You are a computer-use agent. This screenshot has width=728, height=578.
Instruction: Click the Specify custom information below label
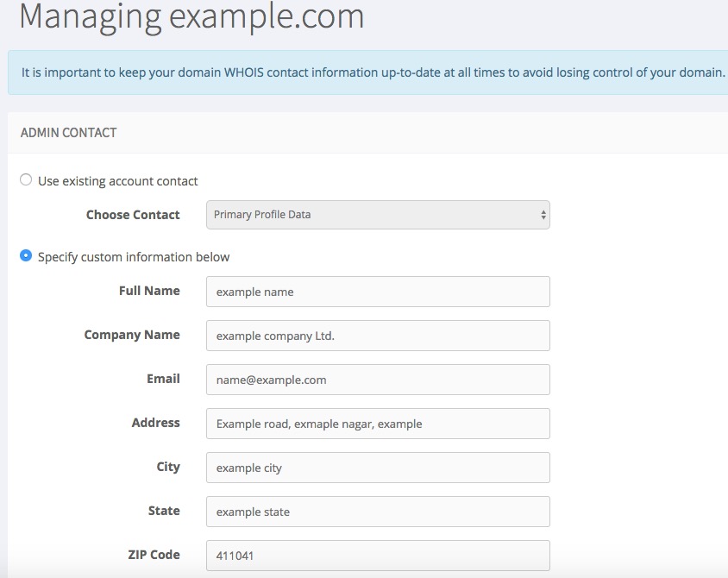[134, 257]
